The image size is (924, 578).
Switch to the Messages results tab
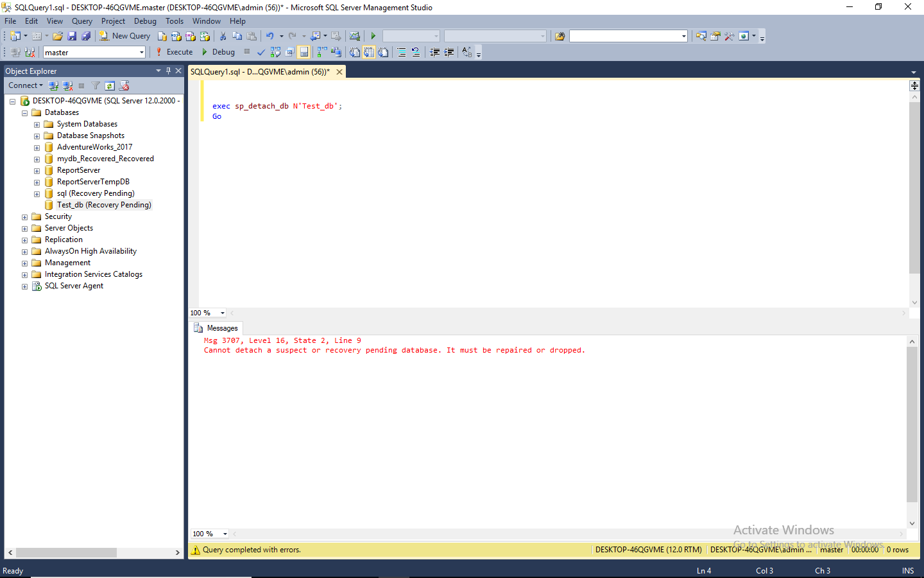(216, 328)
